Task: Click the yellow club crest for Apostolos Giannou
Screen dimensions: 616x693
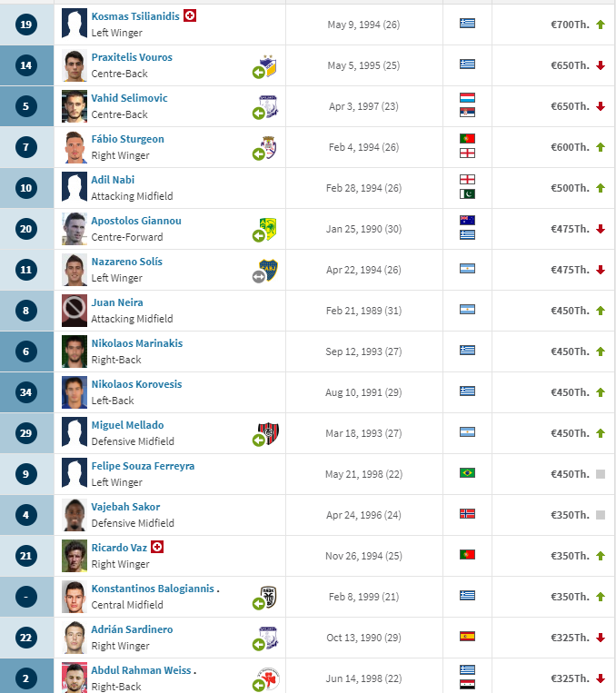Action: pyautogui.click(x=268, y=229)
